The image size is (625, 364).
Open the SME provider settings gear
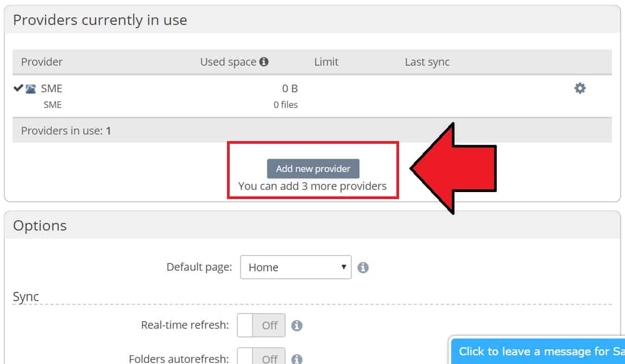[x=579, y=88]
